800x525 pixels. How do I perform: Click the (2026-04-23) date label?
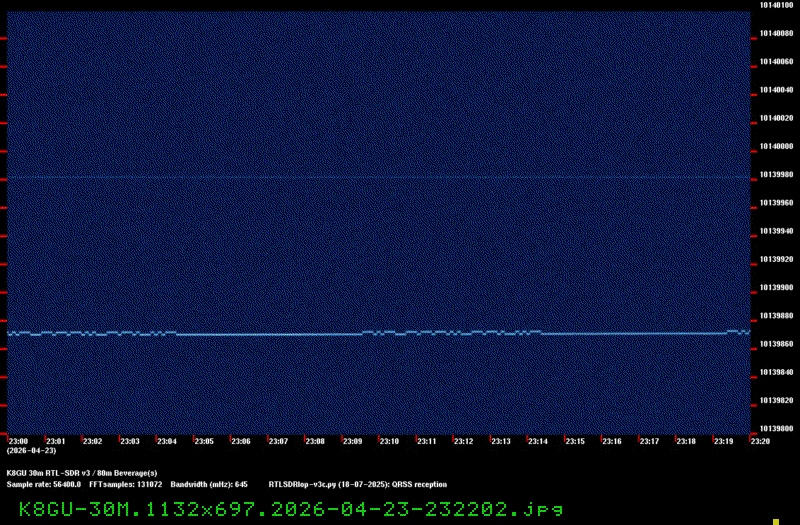click(x=32, y=451)
